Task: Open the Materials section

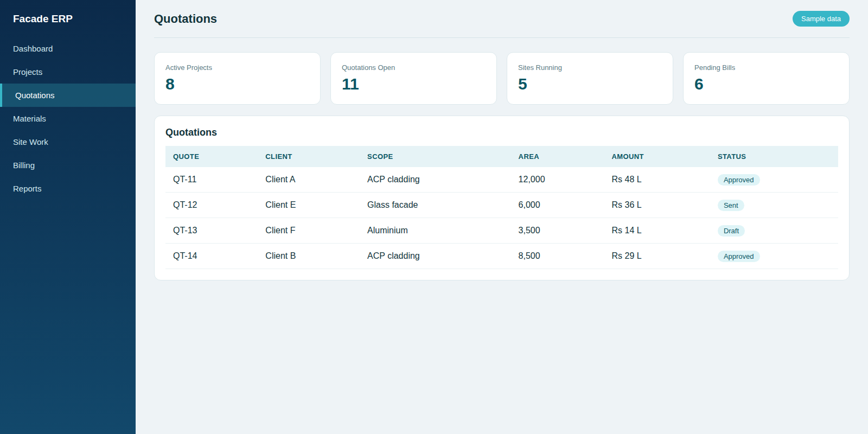Action: click(x=67, y=119)
